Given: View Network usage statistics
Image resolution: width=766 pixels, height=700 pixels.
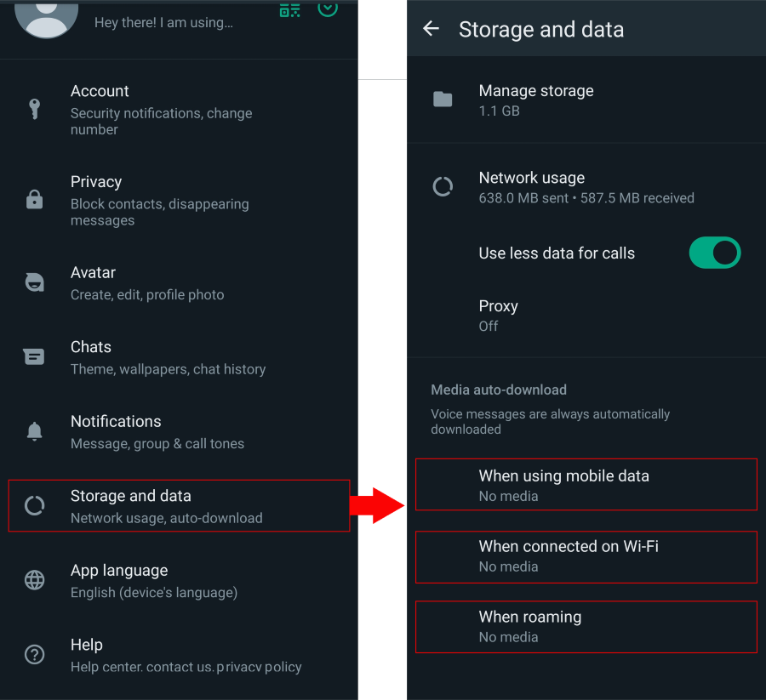Looking at the screenshot, I should [586, 187].
